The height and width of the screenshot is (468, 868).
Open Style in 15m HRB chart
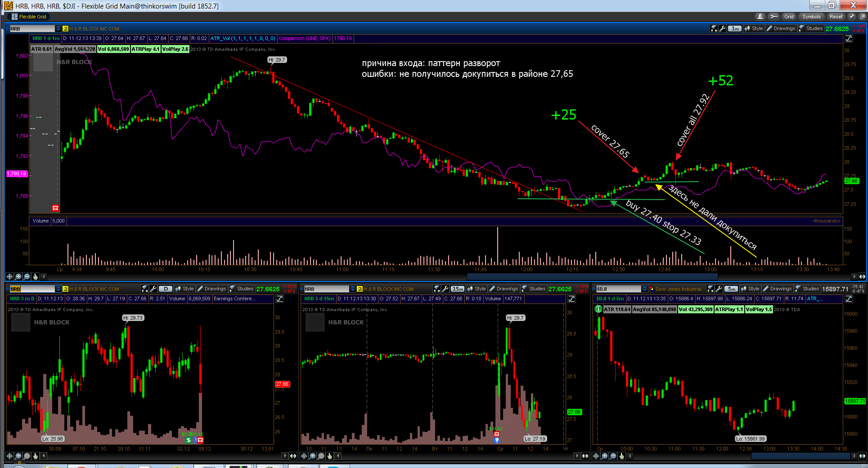(477, 289)
